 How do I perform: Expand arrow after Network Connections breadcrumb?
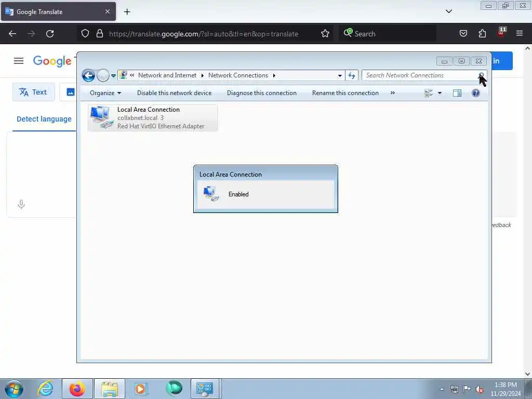coord(274,75)
